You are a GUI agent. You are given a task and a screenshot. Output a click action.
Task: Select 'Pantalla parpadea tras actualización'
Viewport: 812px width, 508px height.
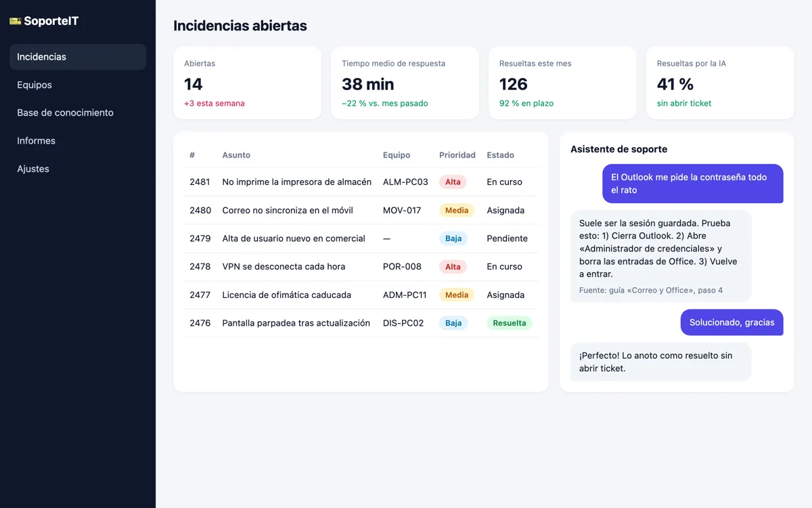pos(296,323)
